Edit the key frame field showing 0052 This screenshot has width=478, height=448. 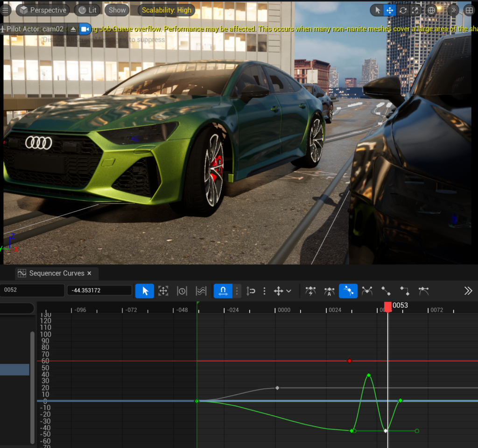coord(32,290)
